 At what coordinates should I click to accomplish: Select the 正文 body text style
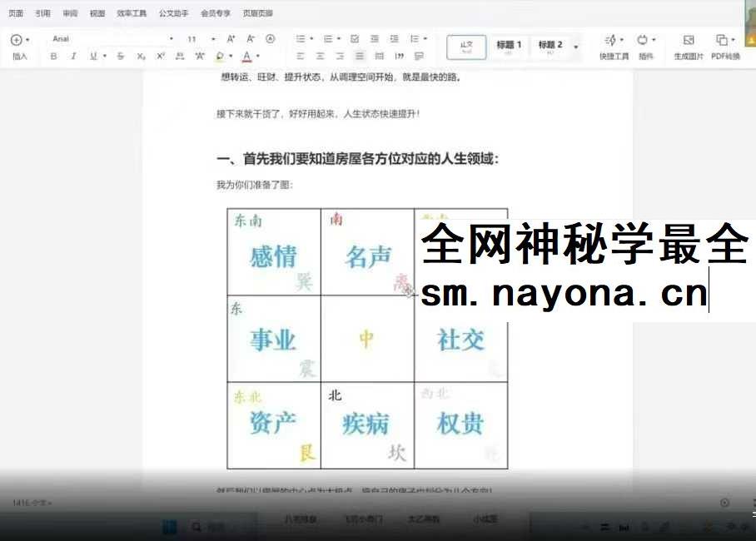point(466,47)
